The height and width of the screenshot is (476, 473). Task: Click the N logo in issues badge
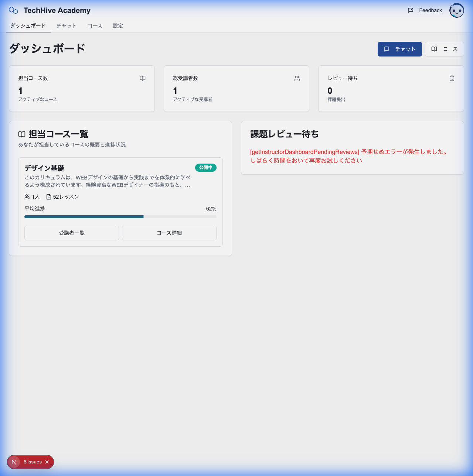pyautogui.click(x=14, y=462)
